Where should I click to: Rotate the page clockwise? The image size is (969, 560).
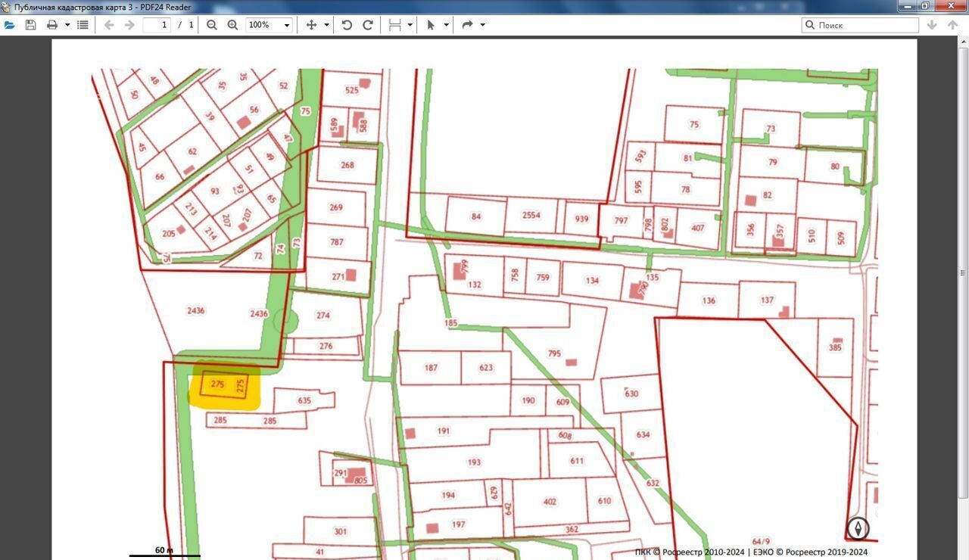[x=368, y=25]
